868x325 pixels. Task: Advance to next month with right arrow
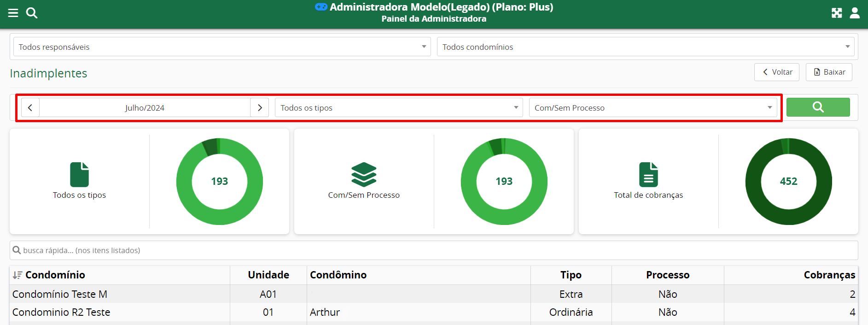[x=260, y=108]
